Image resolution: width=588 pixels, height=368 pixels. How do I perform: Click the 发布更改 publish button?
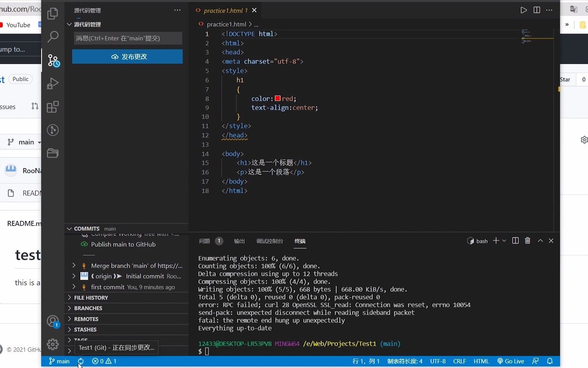(127, 56)
